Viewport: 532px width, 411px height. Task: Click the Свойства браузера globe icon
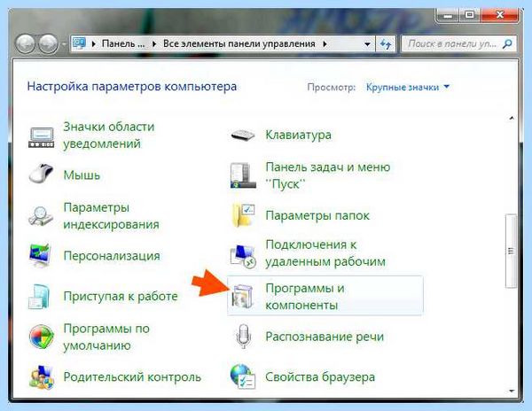pyautogui.click(x=243, y=376)
